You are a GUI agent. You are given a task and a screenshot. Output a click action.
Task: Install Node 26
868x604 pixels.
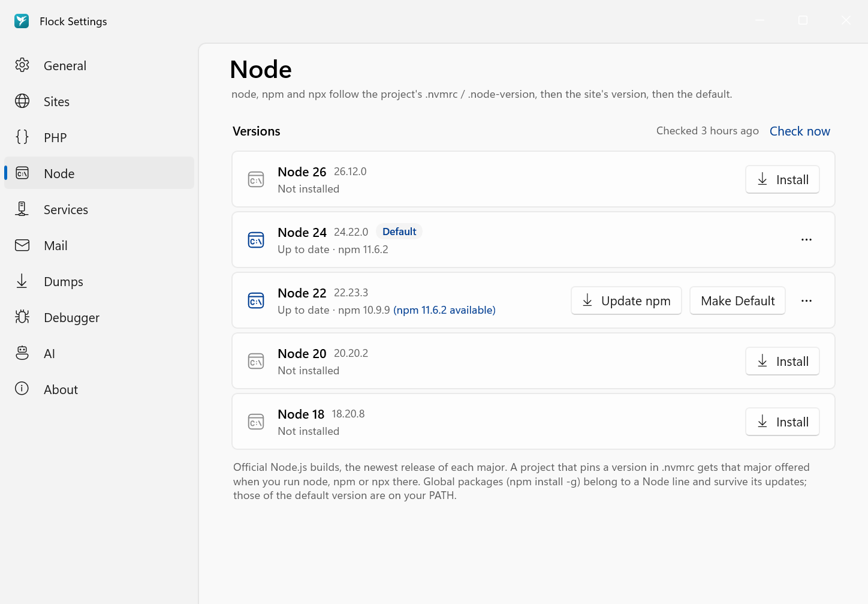pos(782,180)
